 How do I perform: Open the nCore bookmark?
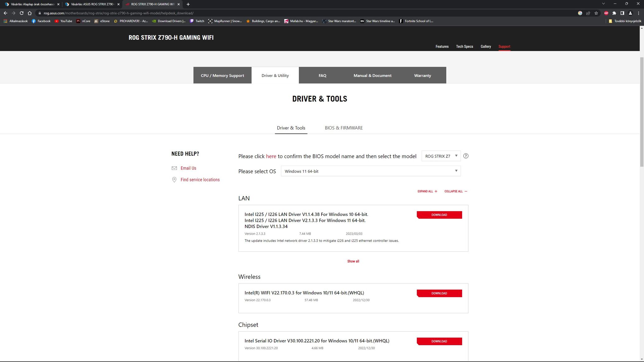(83, 21)
